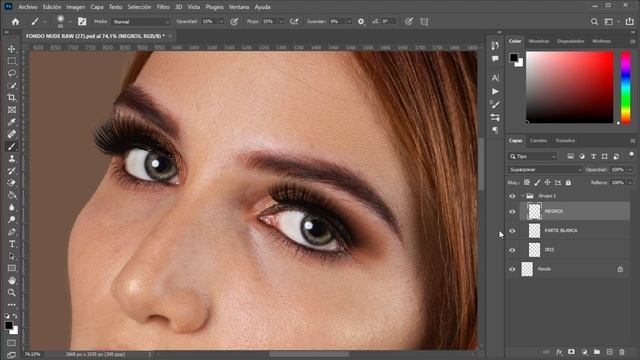Select the Dodge tool

click(11, 220)
